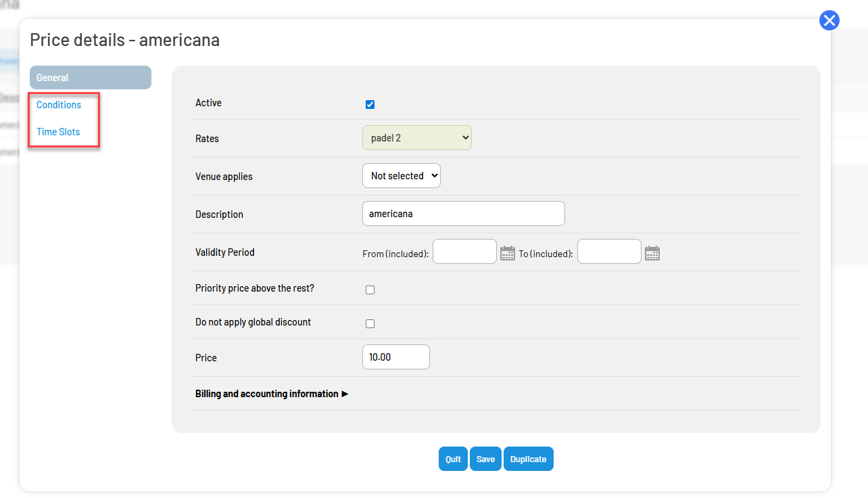
Task: Uncheck the Active checkbox
Action: [370, 104]
